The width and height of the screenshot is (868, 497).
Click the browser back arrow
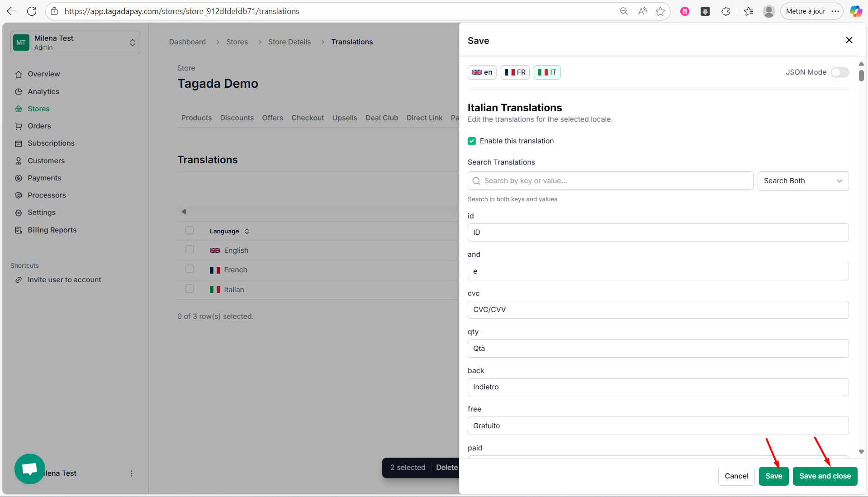point(11,11)
